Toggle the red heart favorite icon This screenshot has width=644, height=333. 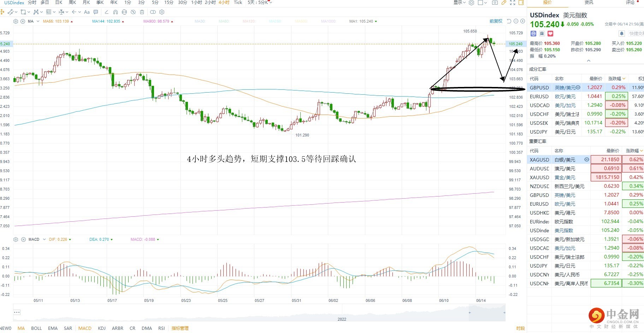[x=550, y=34]
